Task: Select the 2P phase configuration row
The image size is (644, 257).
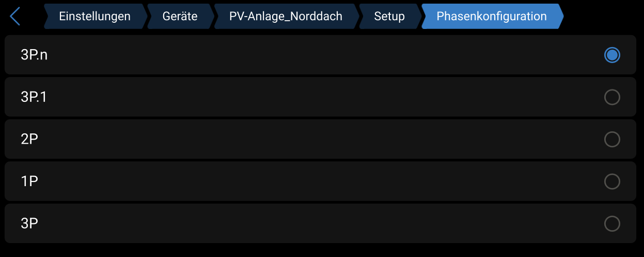Action: tap(320, 140)
